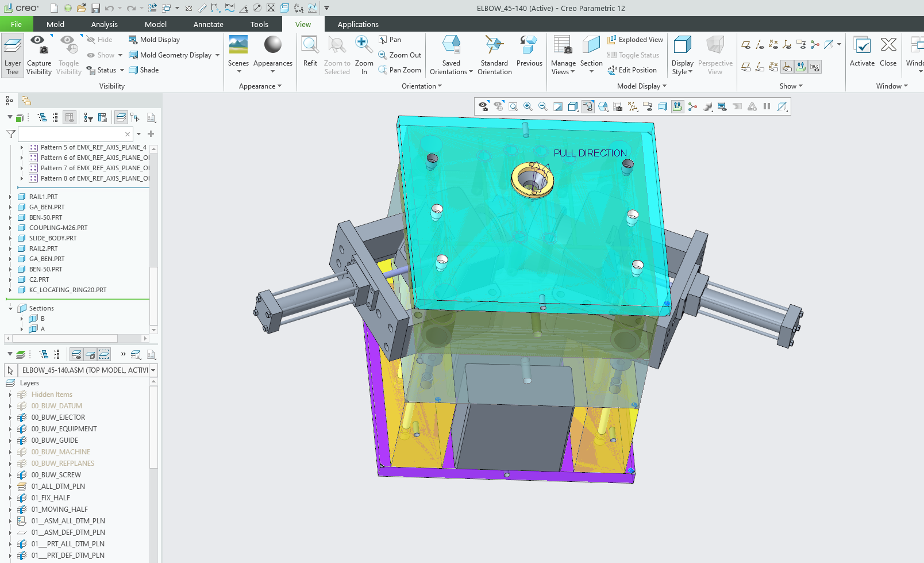924x563 pixels.
Task: Switch to the Analysis ribbon tab
Action: 104,24
